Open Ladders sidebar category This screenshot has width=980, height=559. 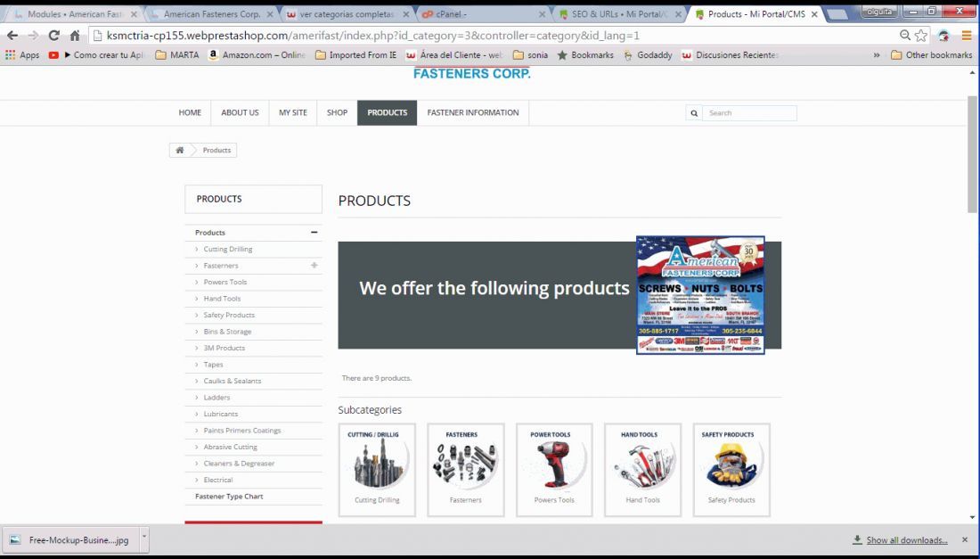[x=216, y=397]
